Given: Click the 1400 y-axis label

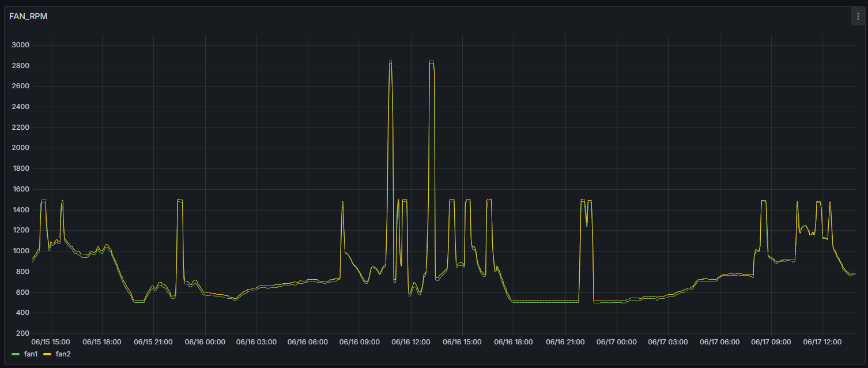Looking at the screenshot, I should [21, 210].
